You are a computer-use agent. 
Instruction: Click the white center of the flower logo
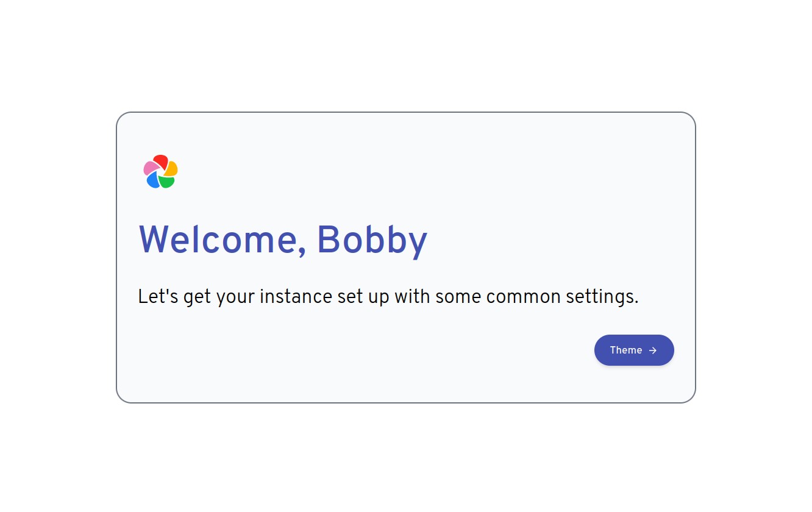161,172
